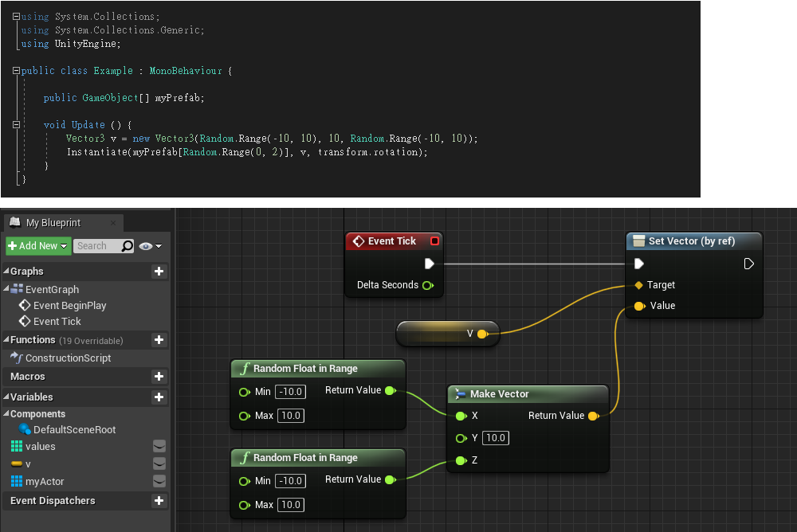This screenshot has height=532, width=797.
Task: Click the Y value field in Make Vector
Action: tap(496, 438)
